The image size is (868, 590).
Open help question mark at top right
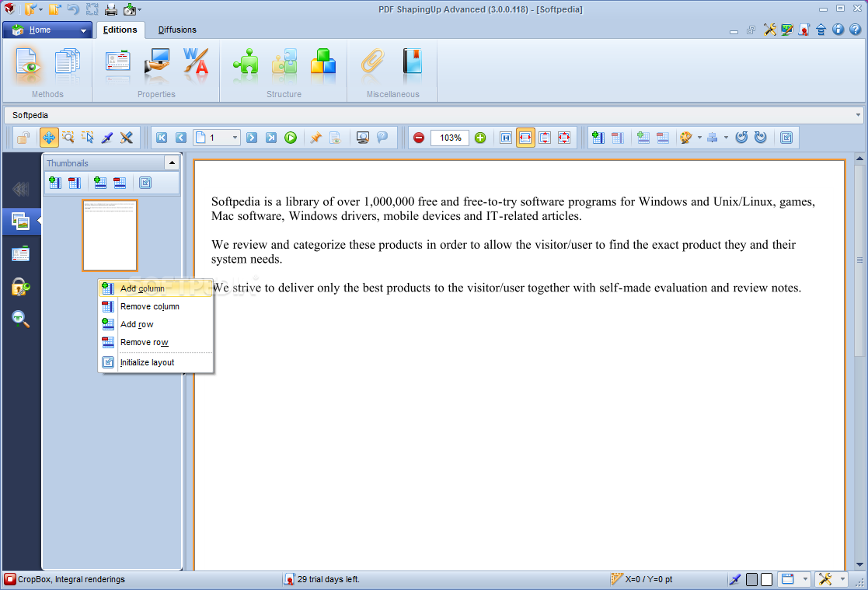click(856, 30)
